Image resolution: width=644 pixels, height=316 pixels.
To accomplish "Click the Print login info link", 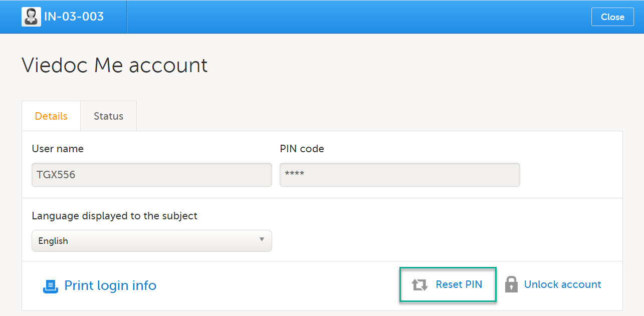I will point(110,285).
